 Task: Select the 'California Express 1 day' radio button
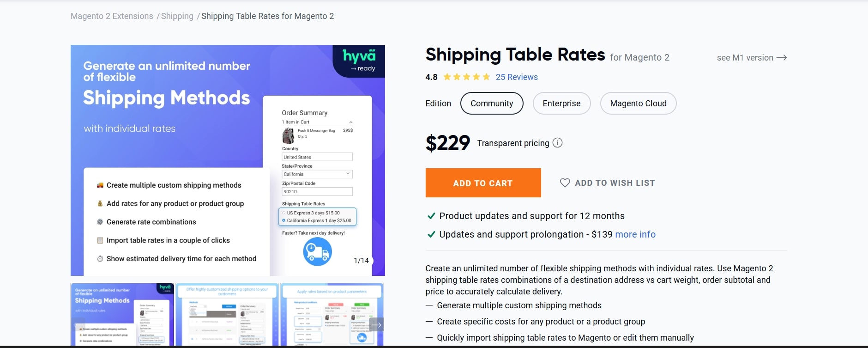click(283, 220)
